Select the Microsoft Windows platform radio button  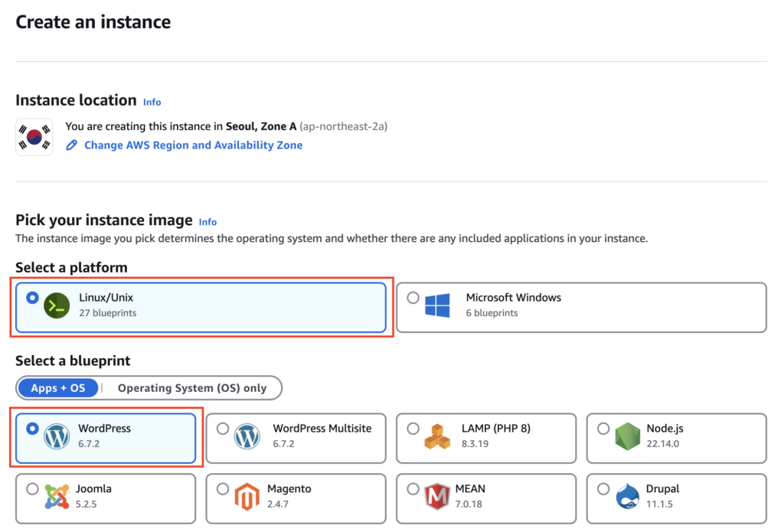pyautogui.click(x=413, y=298)
